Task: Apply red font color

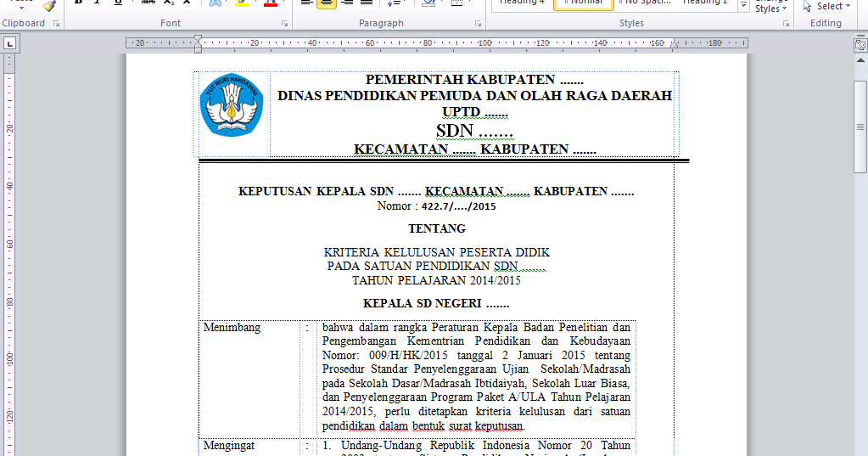Action: 270,3
